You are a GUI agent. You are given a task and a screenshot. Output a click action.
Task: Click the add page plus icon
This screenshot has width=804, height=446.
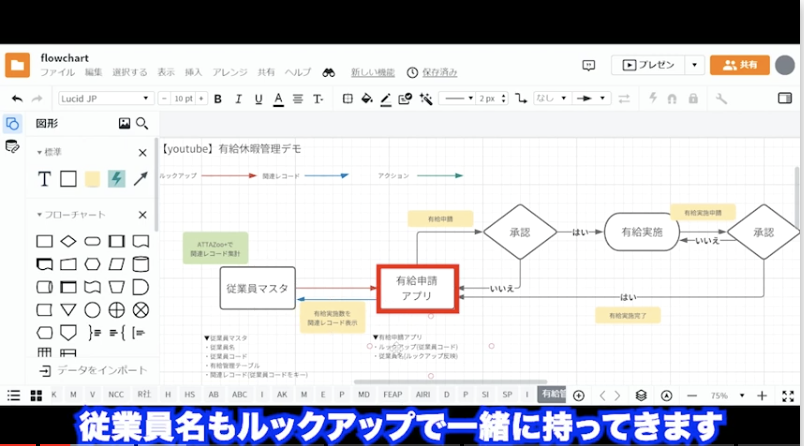(579, 395)
